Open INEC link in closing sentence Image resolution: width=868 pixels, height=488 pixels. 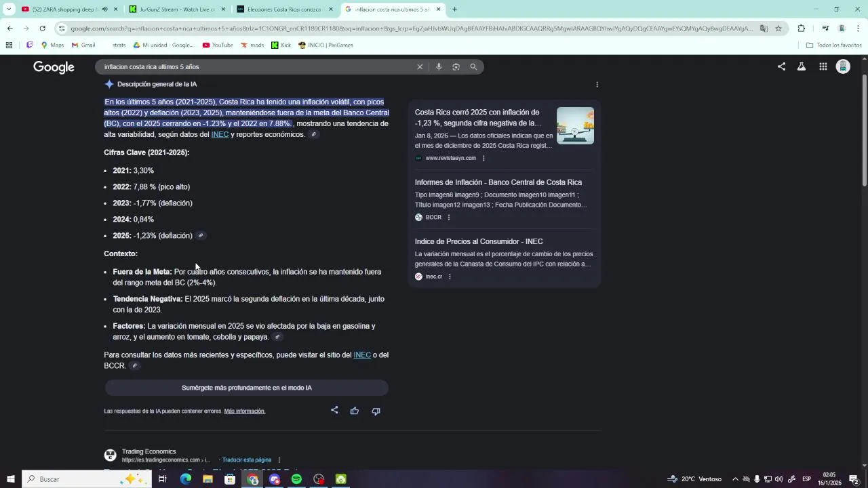362,355
